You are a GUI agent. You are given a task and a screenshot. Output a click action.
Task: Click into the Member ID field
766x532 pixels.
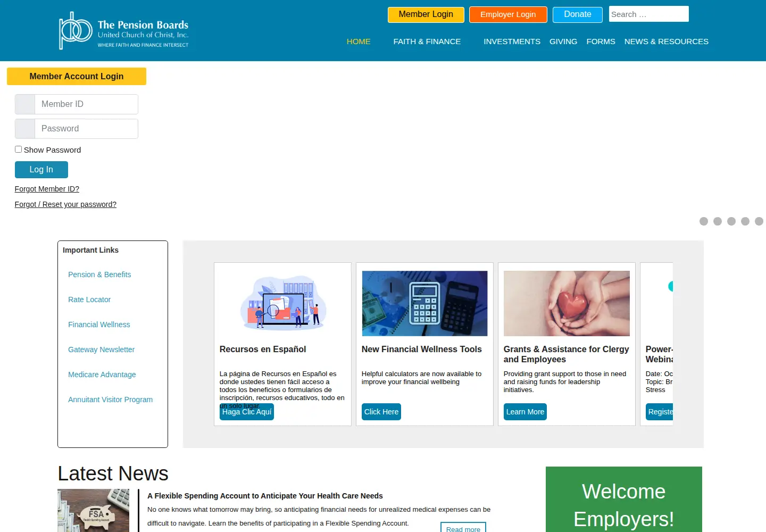click(86, 104)
